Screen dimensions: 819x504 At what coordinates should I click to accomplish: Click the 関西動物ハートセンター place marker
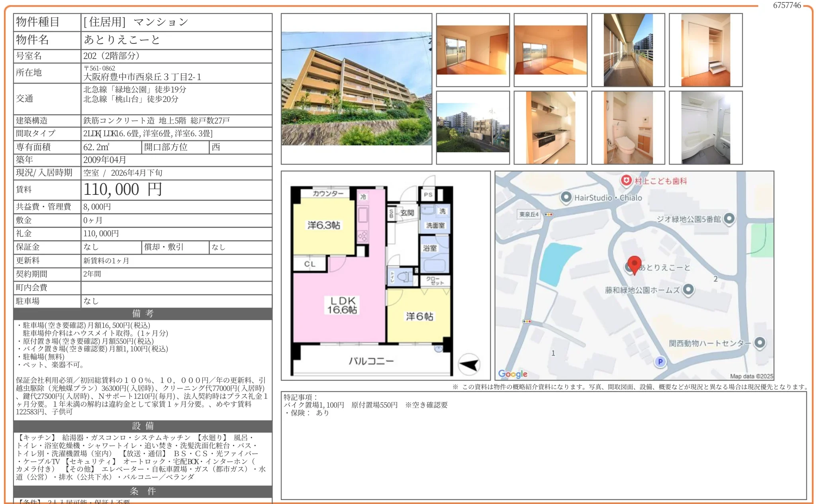point(760,342)
